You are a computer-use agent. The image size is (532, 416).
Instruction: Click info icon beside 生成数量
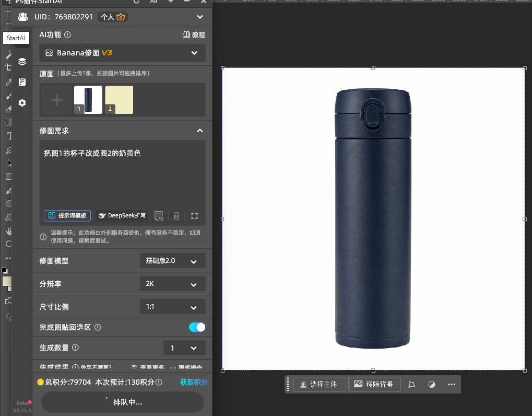[x=75, y=348]
